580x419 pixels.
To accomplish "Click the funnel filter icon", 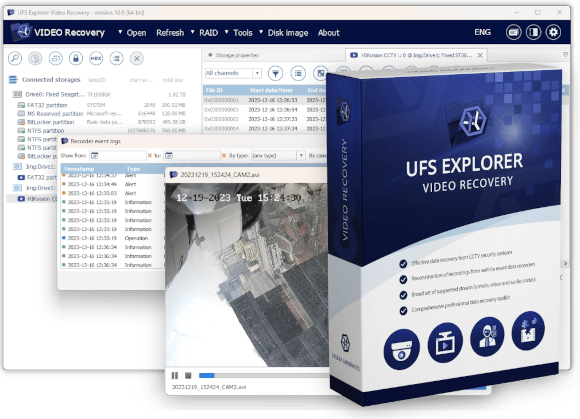I will 275,73.
